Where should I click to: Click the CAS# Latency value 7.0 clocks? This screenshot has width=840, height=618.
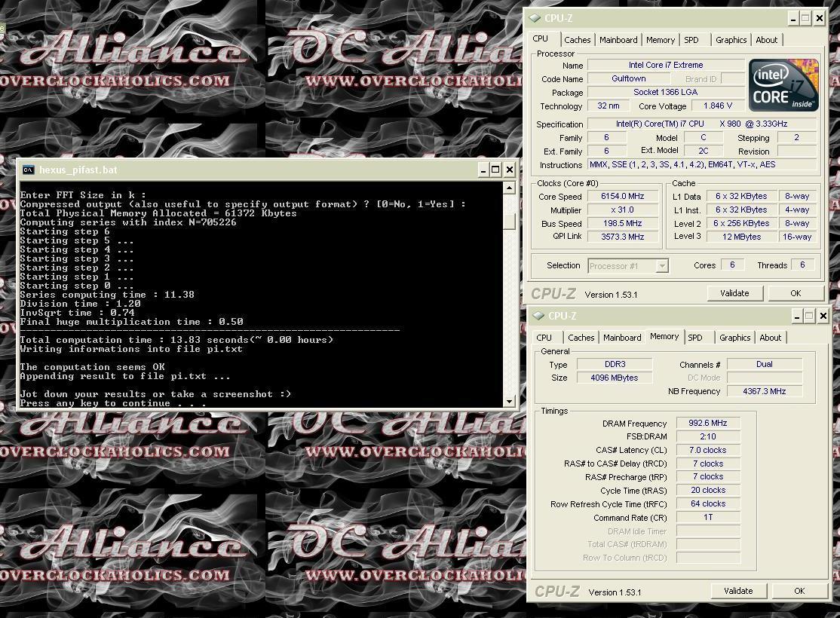point(708,450)
